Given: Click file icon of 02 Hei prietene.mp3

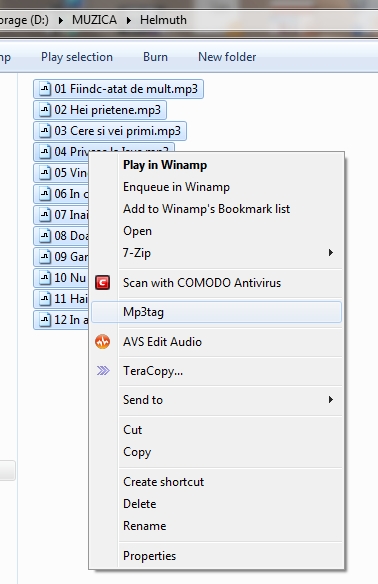Looking at the screenshot, I should tap(45, 110).
